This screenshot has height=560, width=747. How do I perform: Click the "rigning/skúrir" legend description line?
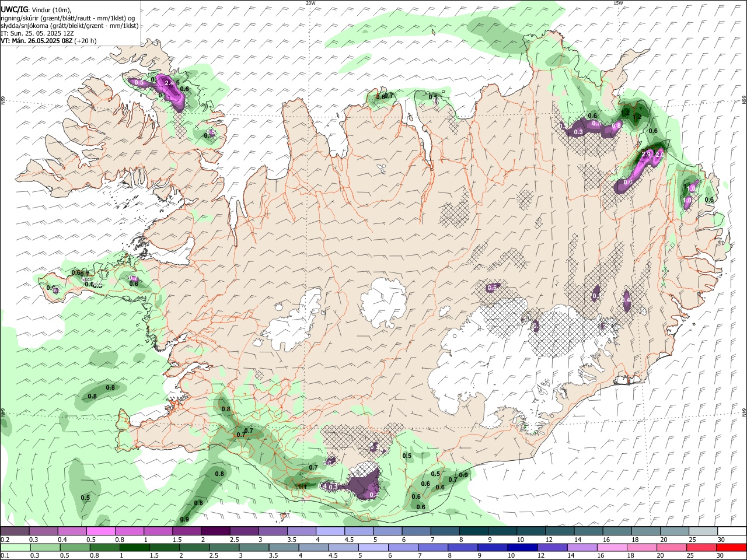(x=68, y=18)
